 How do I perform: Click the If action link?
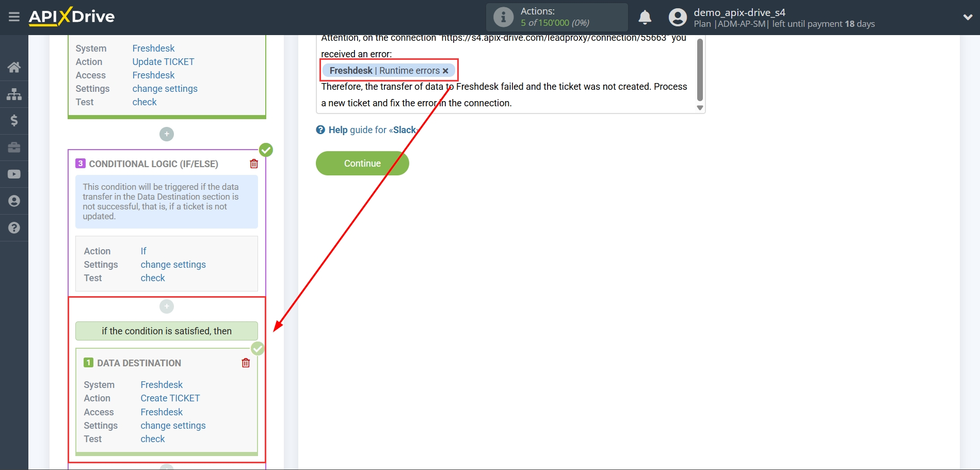[x=143, y=251]
